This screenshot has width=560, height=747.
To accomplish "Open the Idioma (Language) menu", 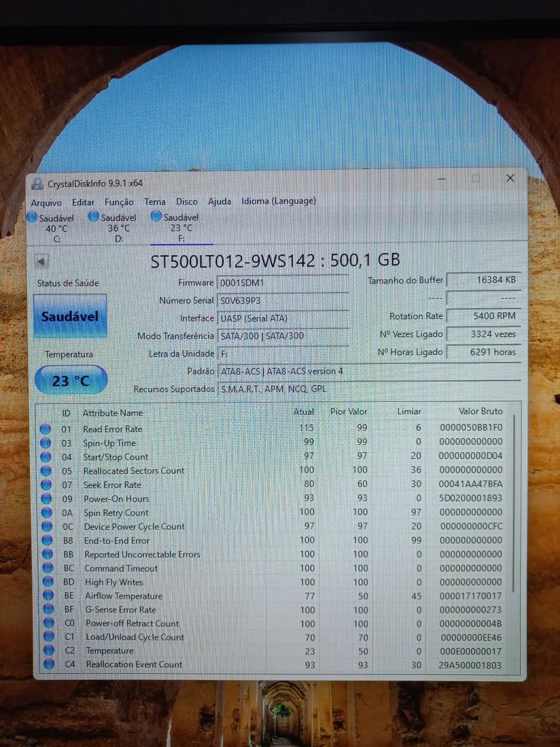I will tap(279, 201).
